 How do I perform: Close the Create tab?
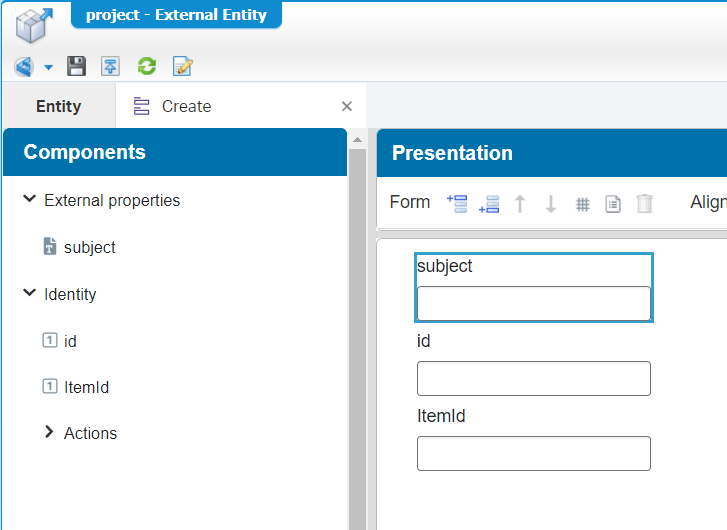(347, 107)
